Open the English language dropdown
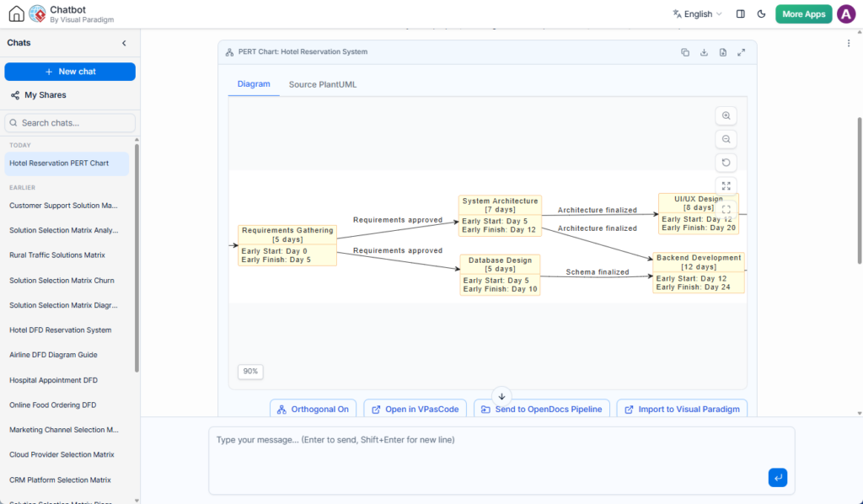This screenshot has width=863, height=504. (697, 14)
